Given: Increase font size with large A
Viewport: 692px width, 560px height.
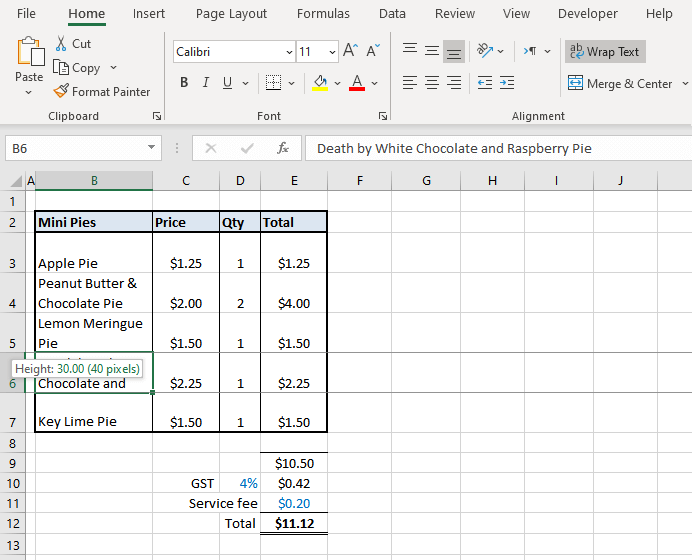Looking at the screenshot, I should (350, 51).
